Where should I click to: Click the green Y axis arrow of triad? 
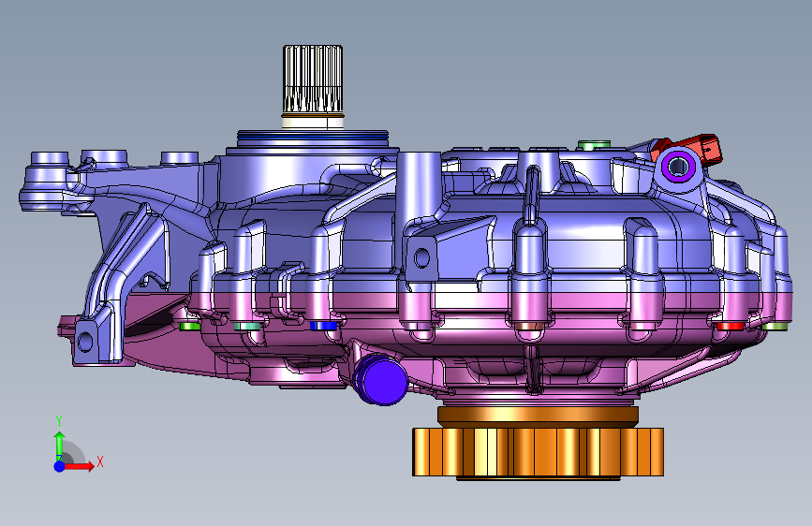[60, 446]
